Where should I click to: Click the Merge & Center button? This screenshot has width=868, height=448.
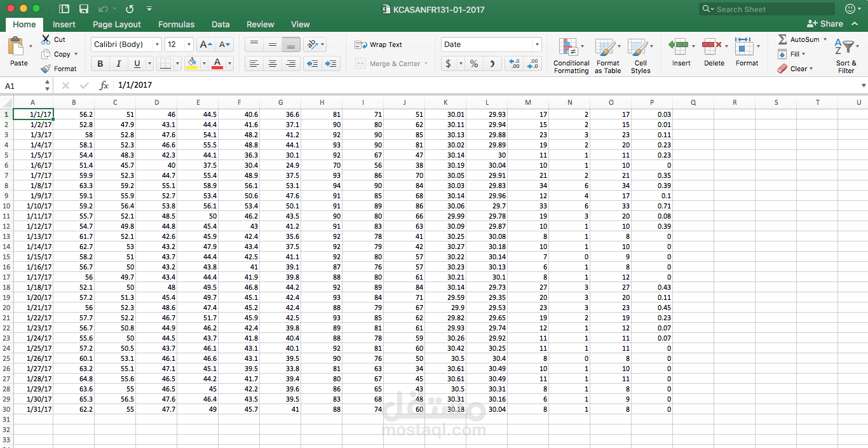(391, 64)
